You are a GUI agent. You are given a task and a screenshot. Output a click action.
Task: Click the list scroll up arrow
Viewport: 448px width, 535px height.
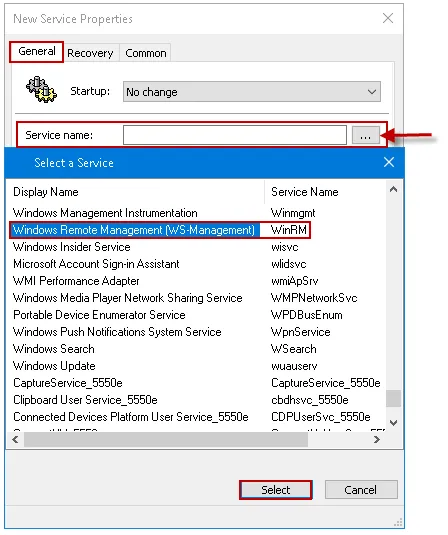[x=393, y=189]
